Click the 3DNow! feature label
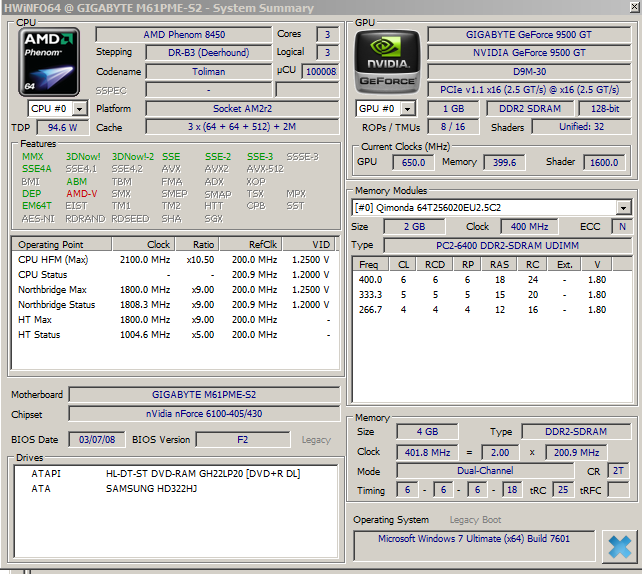642x574 pixels. coord(83,157)
